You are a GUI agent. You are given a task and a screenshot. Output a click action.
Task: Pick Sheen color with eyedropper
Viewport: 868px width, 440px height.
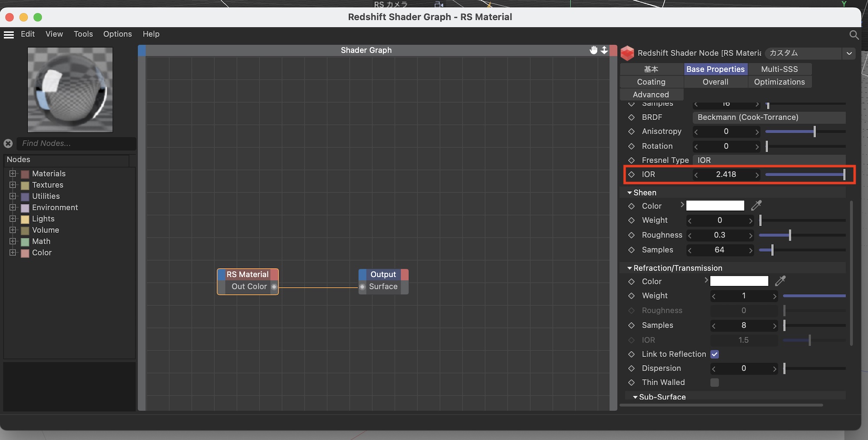click(756, 206)
